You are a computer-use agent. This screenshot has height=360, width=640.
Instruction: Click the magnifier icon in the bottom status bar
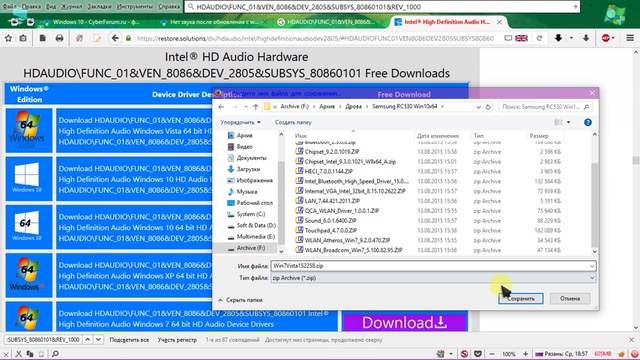point(55,354)
